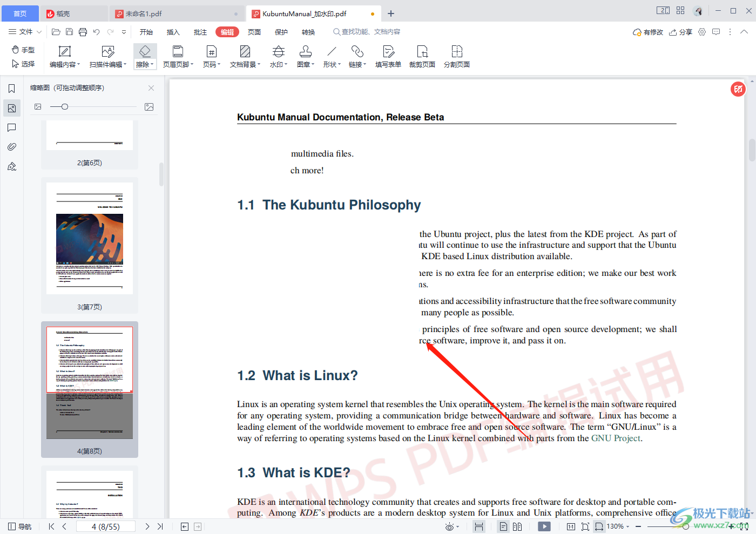Open the zoom percentage 130% dropdown
Screen dimensions: 756x534
tap(618, 526)
